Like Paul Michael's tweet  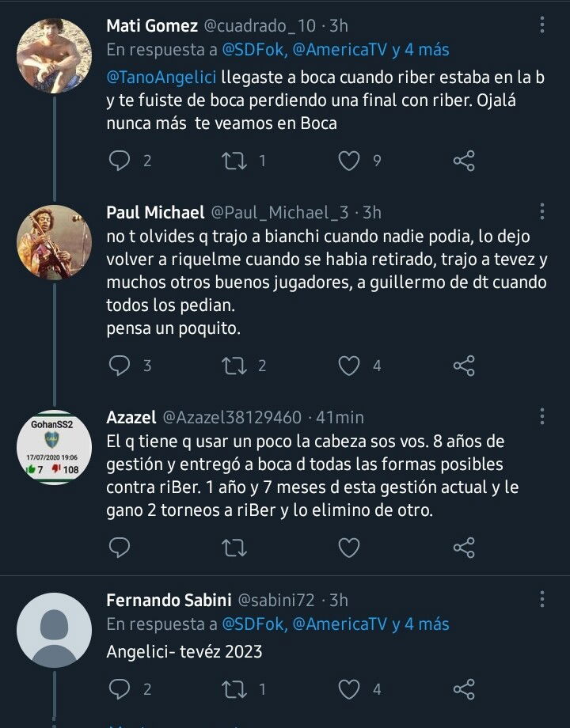coord(349,365)
